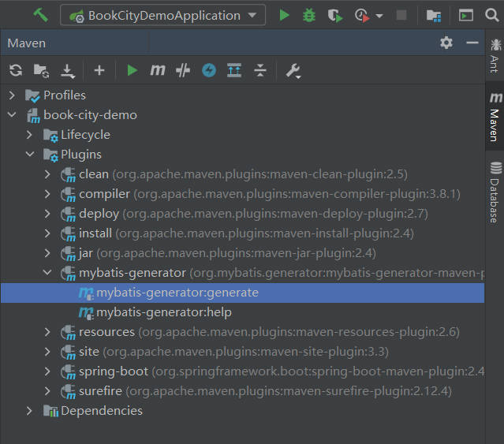Open the Database tool window tab

495,192
